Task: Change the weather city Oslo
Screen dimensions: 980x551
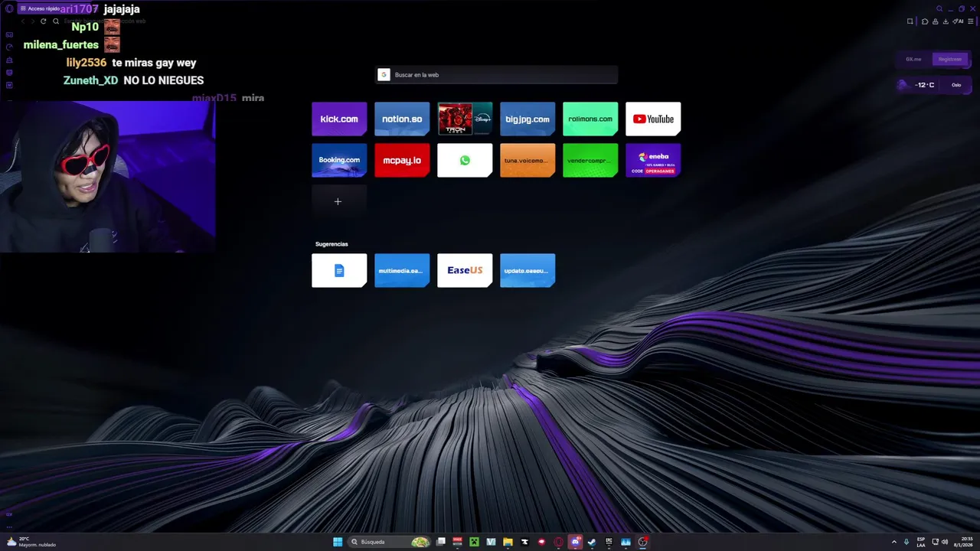Action: pyautogui.click(x=956, y=85)
